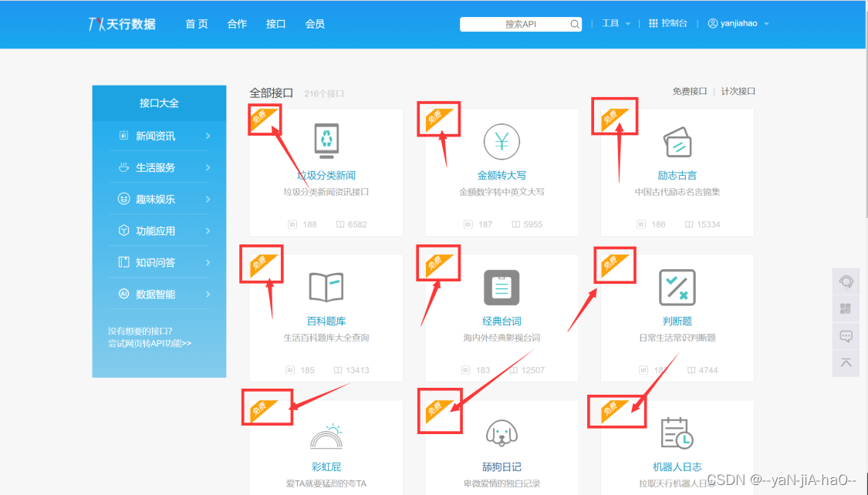The image size is (868, 495).
Task: Click the 舔狗日记 dog icon
Action: pyautogui.click(x=502, y=433)
